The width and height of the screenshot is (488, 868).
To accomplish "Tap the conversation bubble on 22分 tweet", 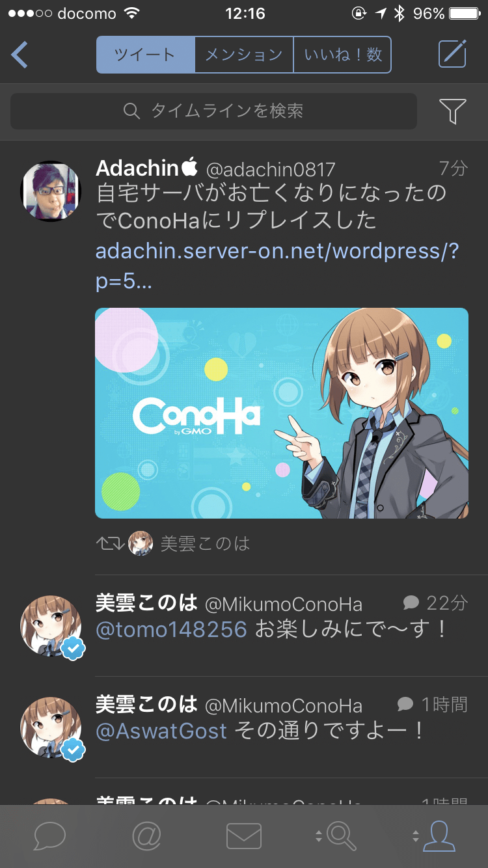I will click(x=411, y=603).
